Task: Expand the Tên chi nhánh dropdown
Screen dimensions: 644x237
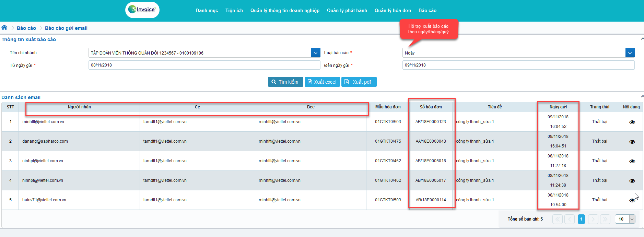Action: click(x=316, y=53)
